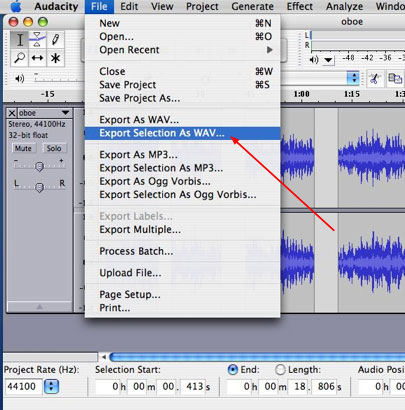Choose Page Setup... menu item
The height and width of the screenshot is (410, 405).
tap(183, 295)
